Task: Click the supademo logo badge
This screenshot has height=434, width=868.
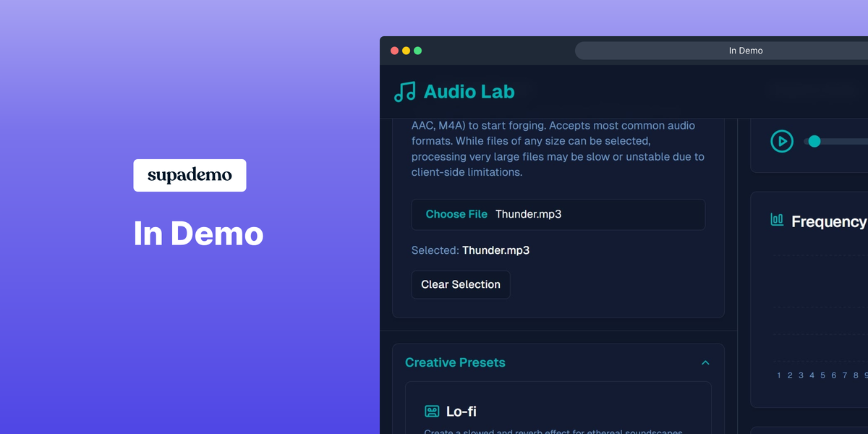Action: pyautogui.click(x=190, y=175)
